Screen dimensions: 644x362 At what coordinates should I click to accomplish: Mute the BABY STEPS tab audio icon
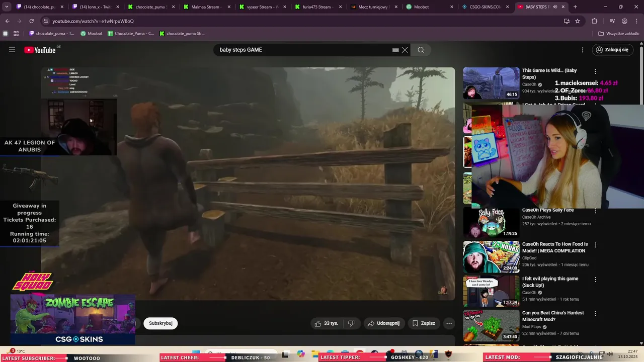point(555,7)
